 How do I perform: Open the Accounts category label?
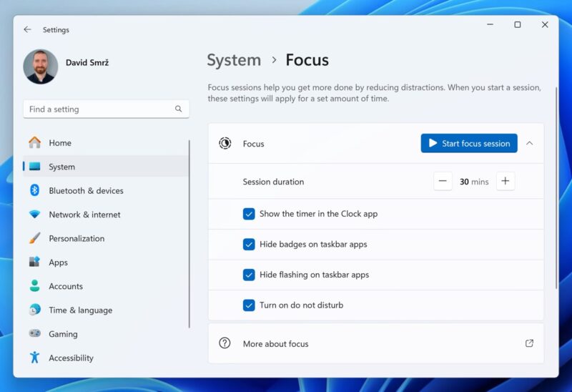pos(66,286)
